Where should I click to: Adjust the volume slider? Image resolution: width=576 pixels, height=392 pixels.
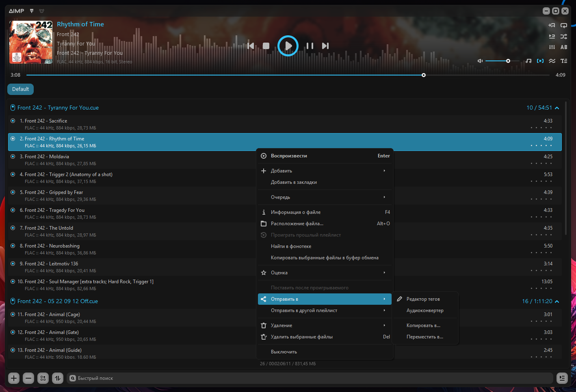502,61
